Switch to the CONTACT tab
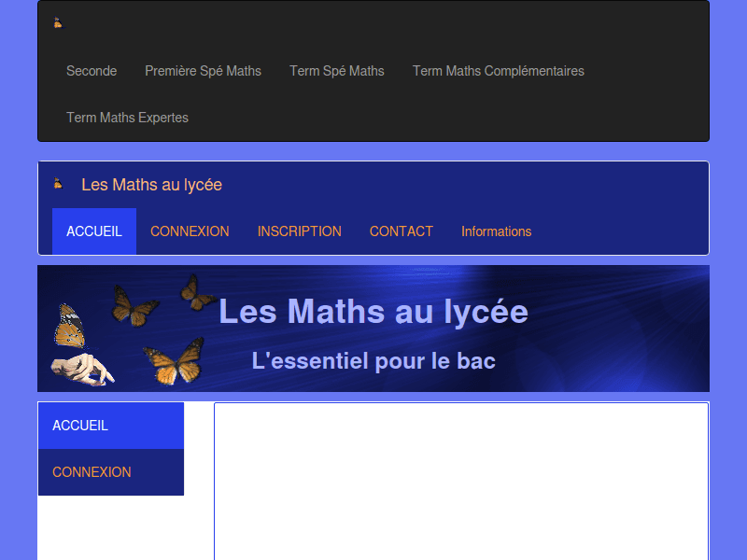 pyautogui.click(x=402, y=231)
